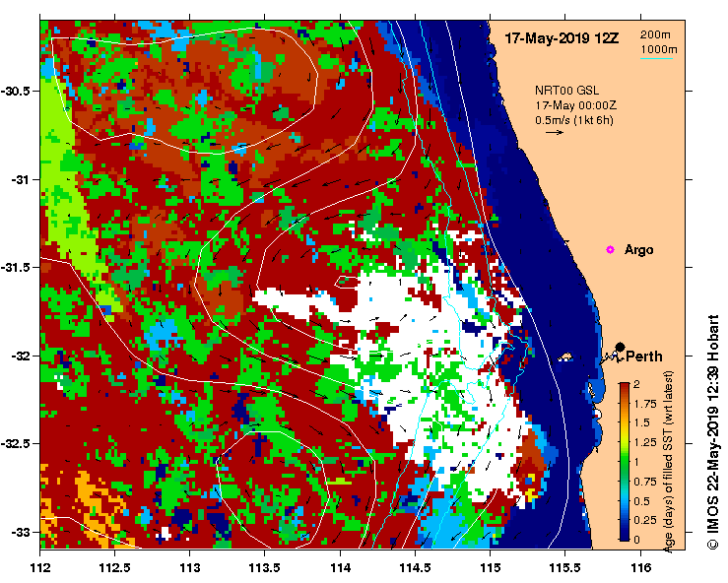This screenshot has width=728, height=583.
Task: Click the colorbar title Age (days) of filled SST
Action: click(669, 462)
